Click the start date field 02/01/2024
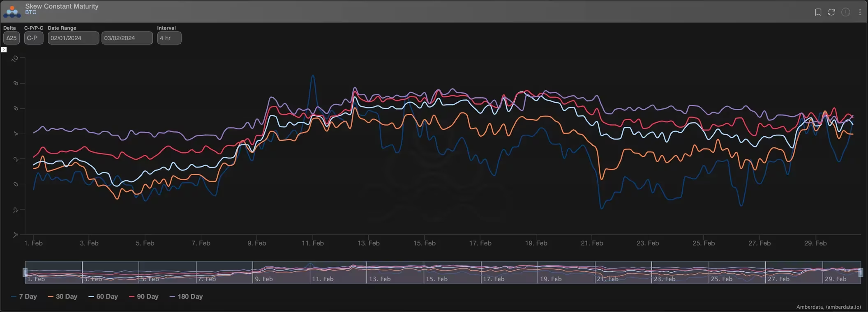Image resolution: width=868 pixels, height=312 pixels. (x=73, y=38)
